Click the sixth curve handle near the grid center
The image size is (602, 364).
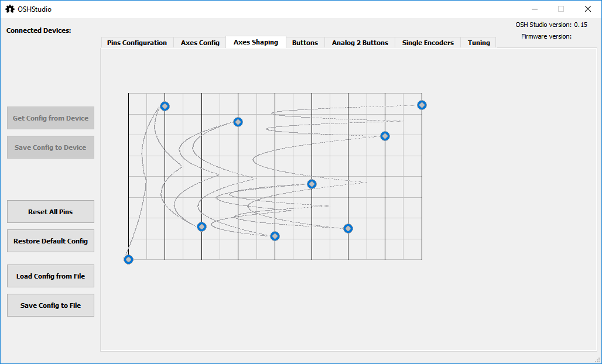(x=312, y=184)
